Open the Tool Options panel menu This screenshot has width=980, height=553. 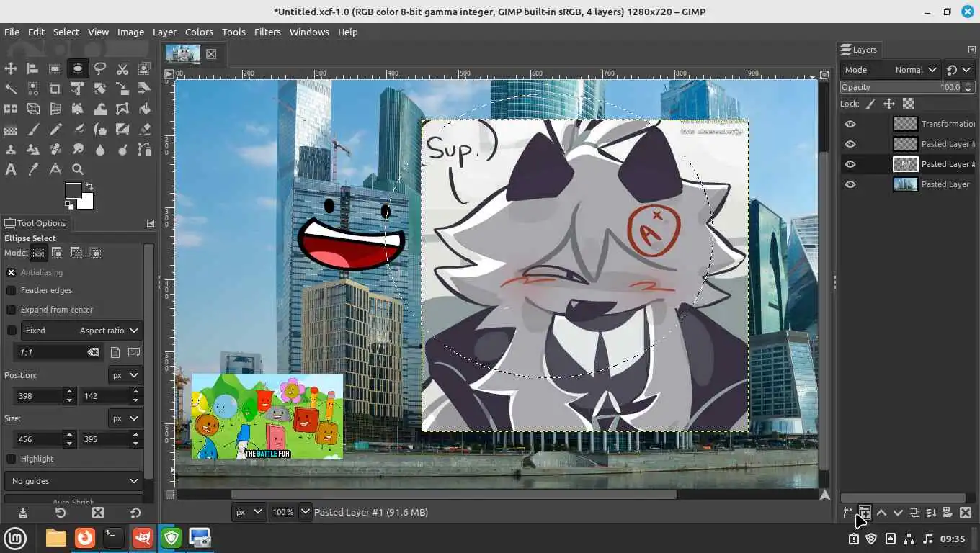pyautogui.click(x=150, y=223)
